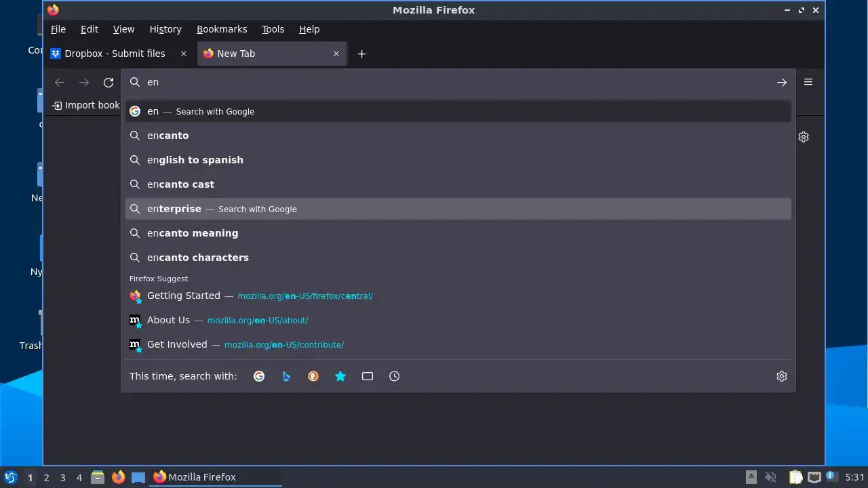Choose the 'enterprise' search suggestion
The image size is (868, 488).
pyautogui.click(x=458, y=209)
